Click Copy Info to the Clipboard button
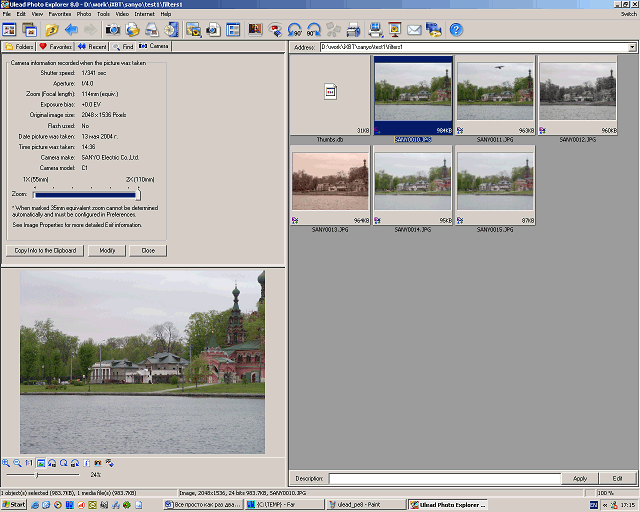640x512 pixels. tap(44, 250)
